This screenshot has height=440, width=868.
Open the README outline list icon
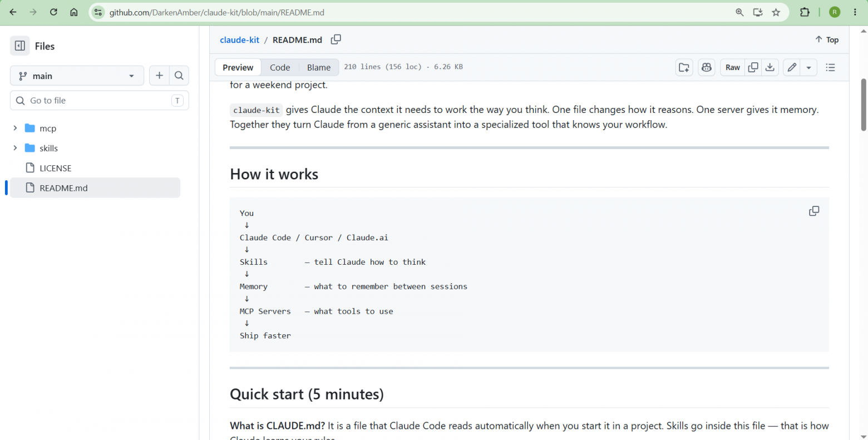[831, 67]
